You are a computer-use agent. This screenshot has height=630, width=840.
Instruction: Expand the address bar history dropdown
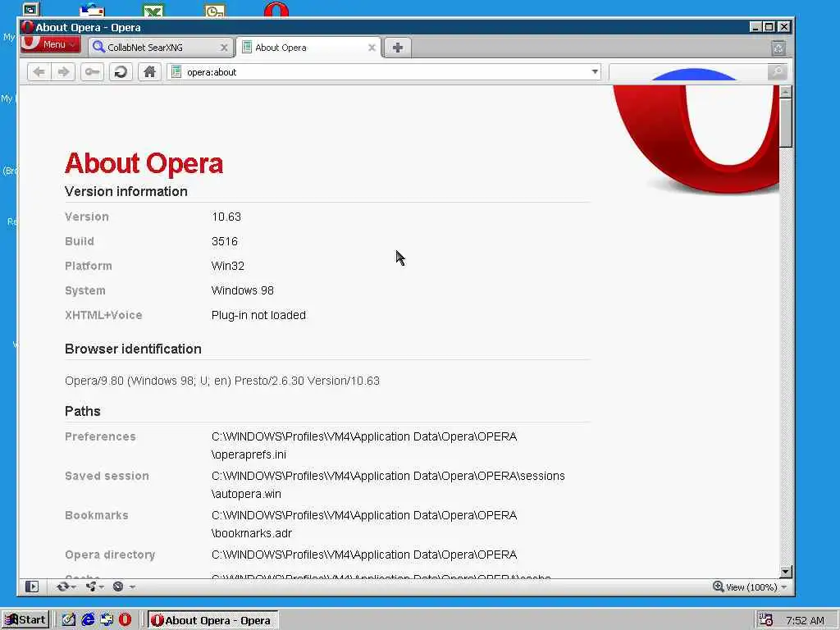(595, 72)
